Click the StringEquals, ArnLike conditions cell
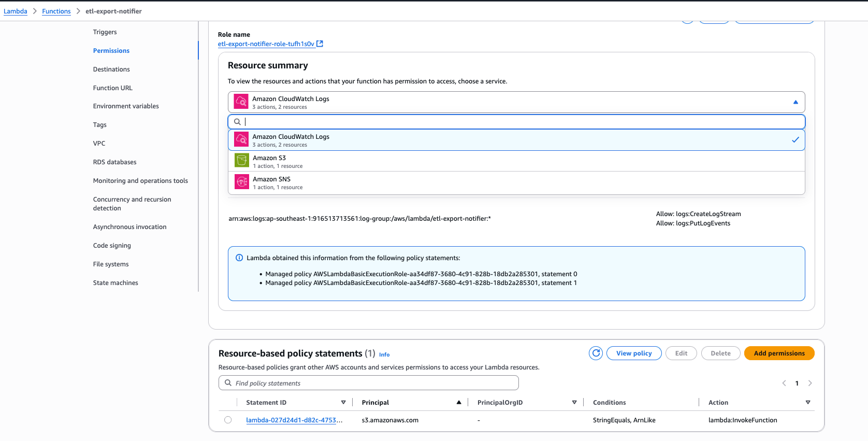This screenshot has width=868, height=441. [x=624, y=420]
